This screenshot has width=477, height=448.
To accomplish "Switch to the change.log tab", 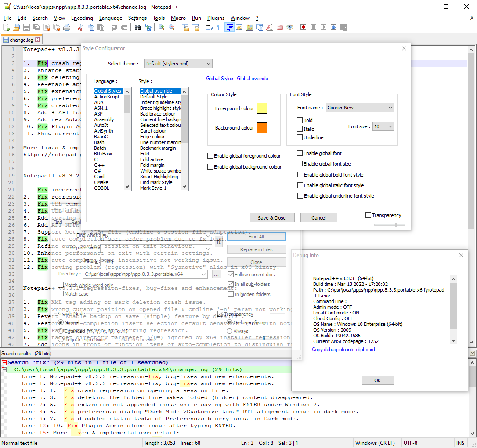I will click(21, 40).
